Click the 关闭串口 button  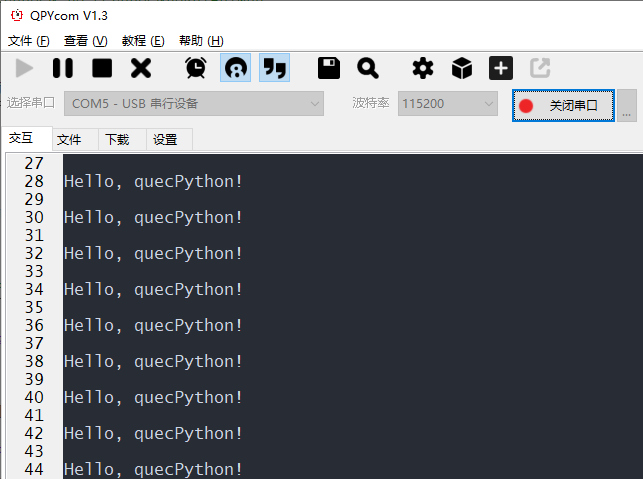click(563, 105)
